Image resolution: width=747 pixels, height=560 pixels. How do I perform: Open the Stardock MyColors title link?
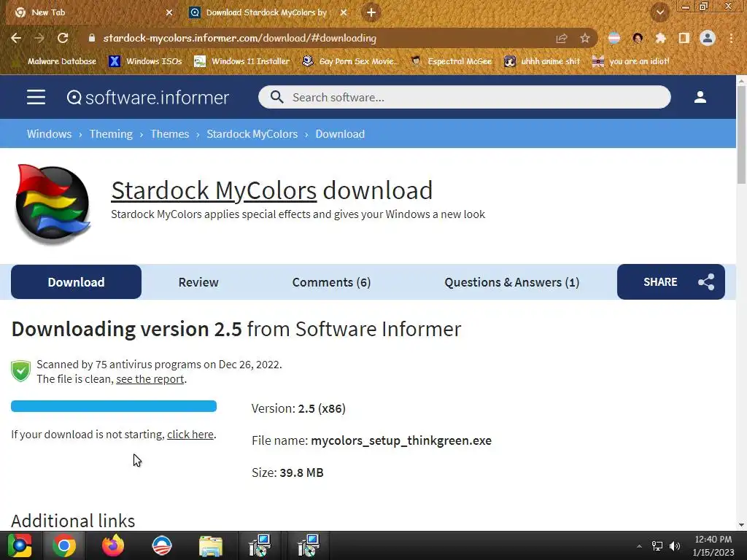[214, 190]
